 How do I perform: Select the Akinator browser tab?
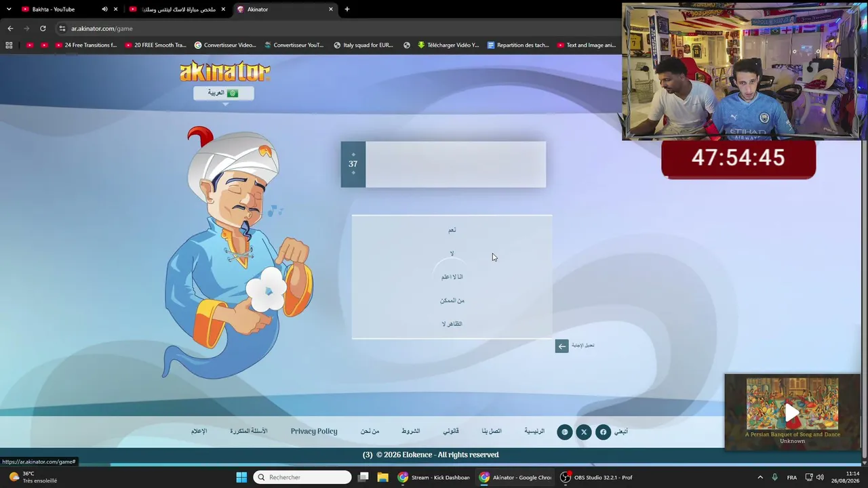(285, 9)
